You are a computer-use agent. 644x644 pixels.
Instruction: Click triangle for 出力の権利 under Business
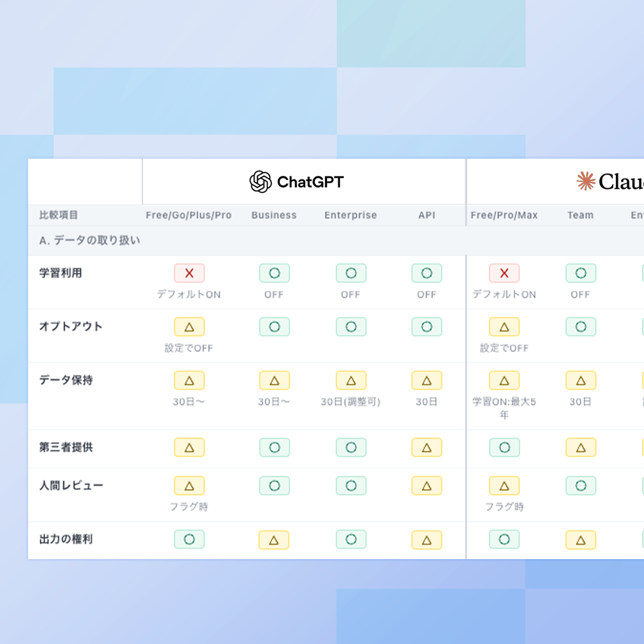274,540
